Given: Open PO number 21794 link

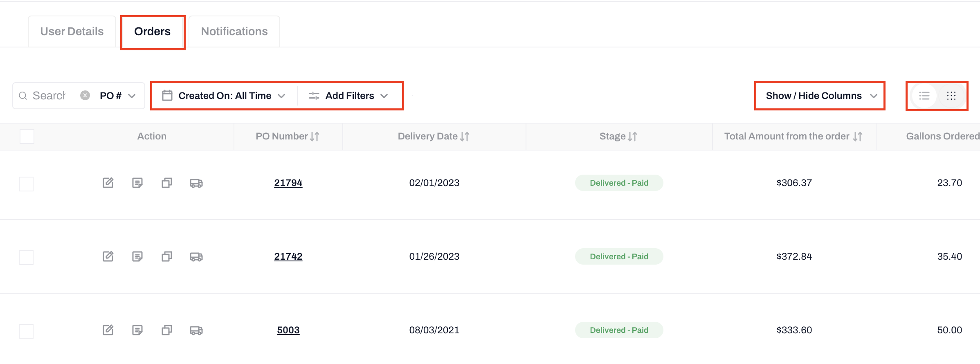Looking at the screenshot, I should [x=288, y=183].
